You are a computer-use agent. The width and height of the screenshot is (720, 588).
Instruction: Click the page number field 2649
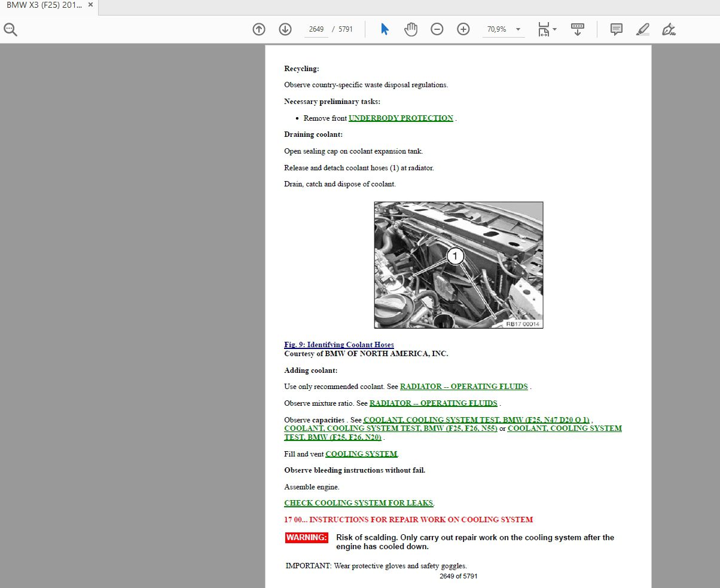click(316, 29)
